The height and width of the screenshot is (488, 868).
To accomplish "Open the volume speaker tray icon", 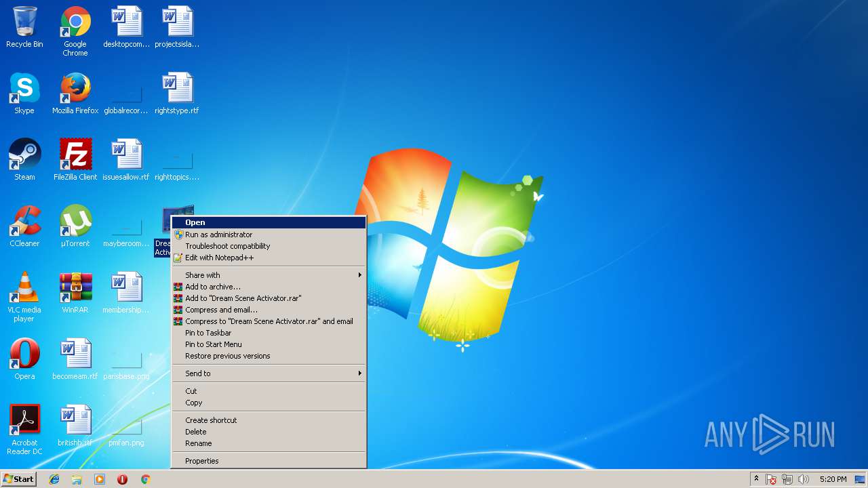I will [804, 479].
